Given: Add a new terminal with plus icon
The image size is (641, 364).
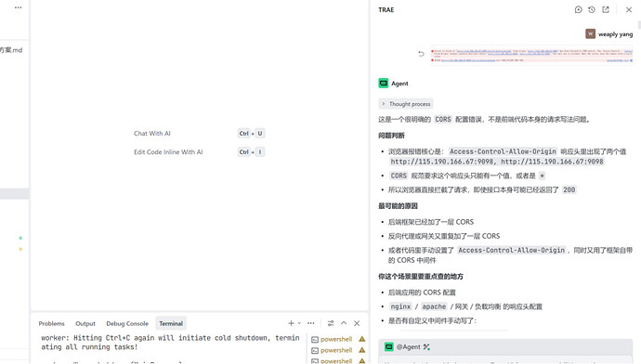Looking at the screenshot, I should (291, 323).
